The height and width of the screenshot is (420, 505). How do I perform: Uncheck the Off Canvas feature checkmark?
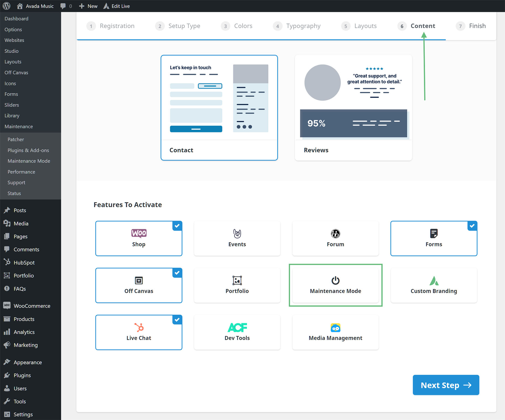(x=177, y=273)
